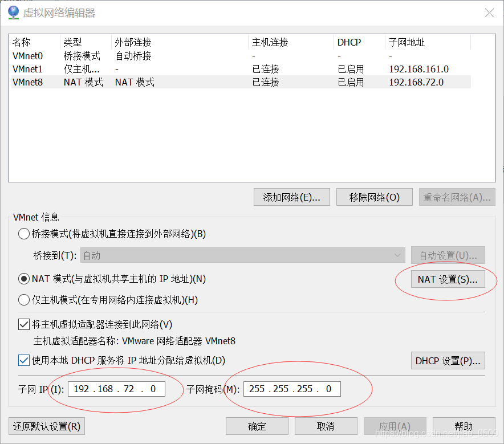Click 主机虚拟适配器名称 VMnet8 label
The height and width of the screenshot is (444, 504).
(135, 341)
